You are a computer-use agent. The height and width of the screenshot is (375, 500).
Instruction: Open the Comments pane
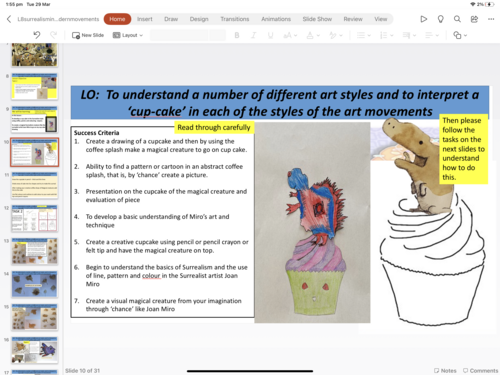pyautogui.click(x=480, y=370)
